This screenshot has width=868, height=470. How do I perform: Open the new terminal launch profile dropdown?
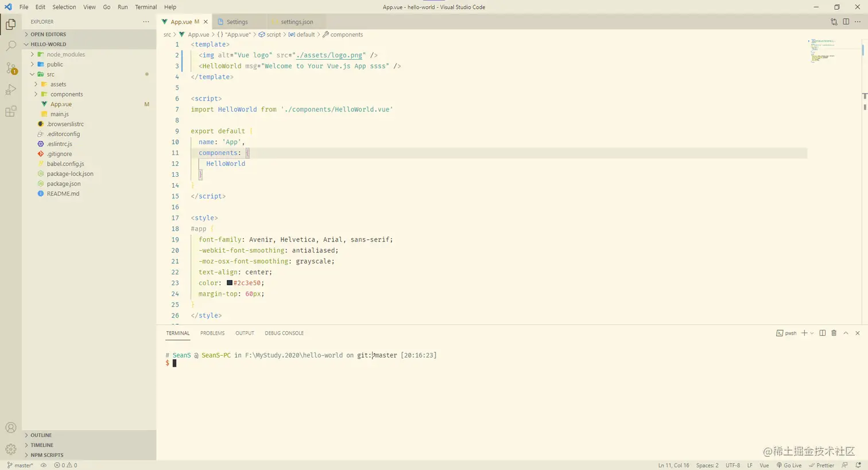tap(812, 333)
